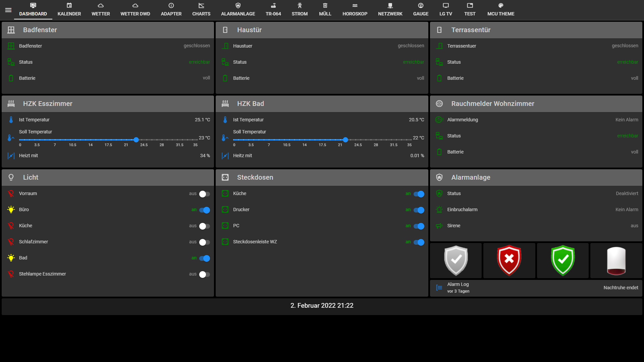Click the Haustür door icon in header
This screenshot has height=362, width=644.
(x=225, y=30)
